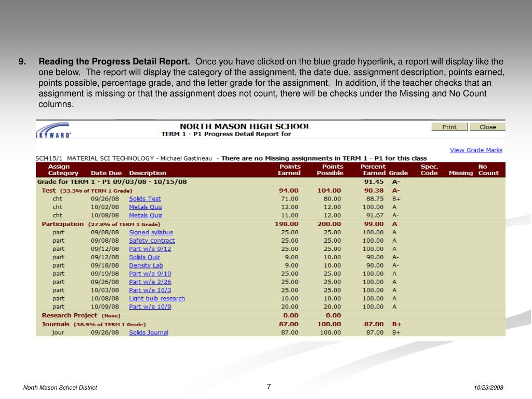The height and width of the screenshot is (399, 532).
Task: Click the Grade column header
Action: click(x=398, y=173)
